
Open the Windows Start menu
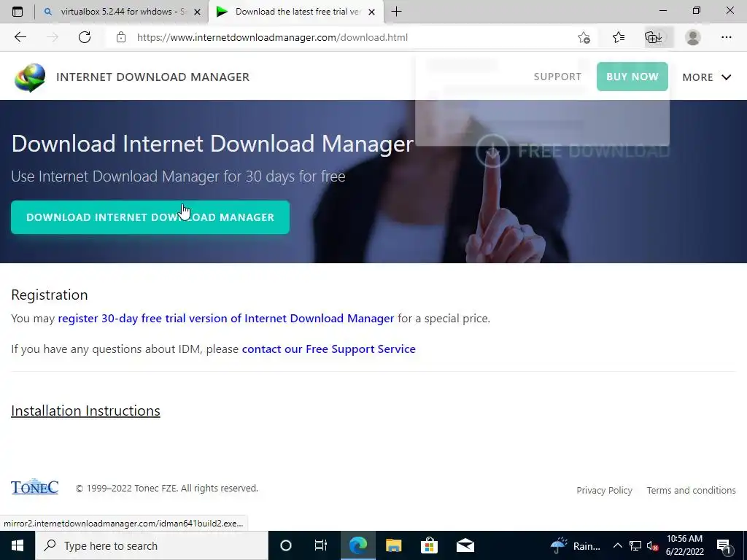pos(18,545)
